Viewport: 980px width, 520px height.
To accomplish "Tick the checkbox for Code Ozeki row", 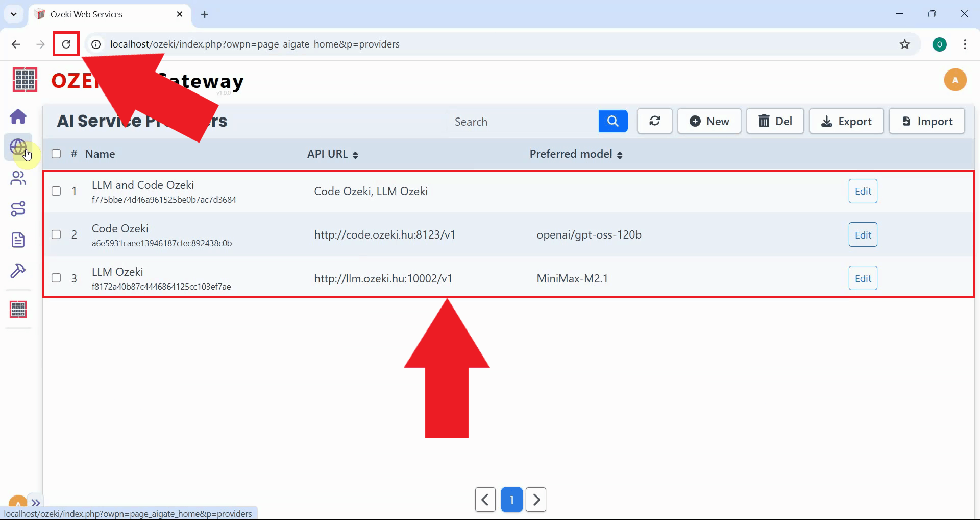I will 56,234.
